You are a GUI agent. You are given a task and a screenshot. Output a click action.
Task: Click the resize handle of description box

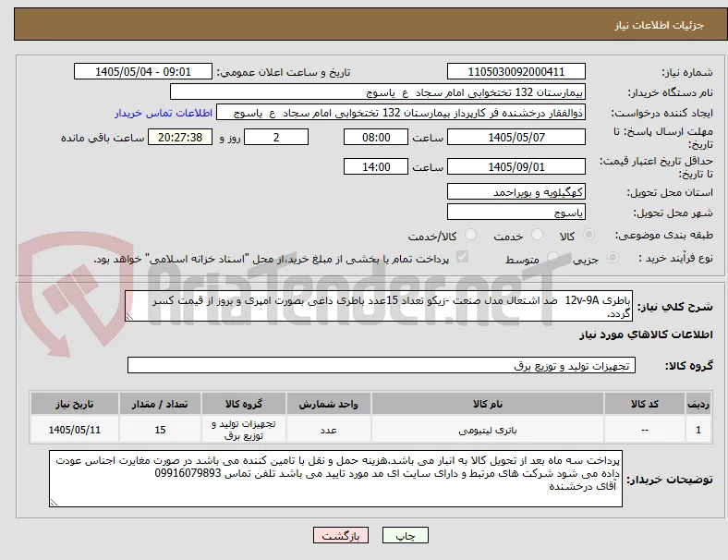[x=129, y=317]
